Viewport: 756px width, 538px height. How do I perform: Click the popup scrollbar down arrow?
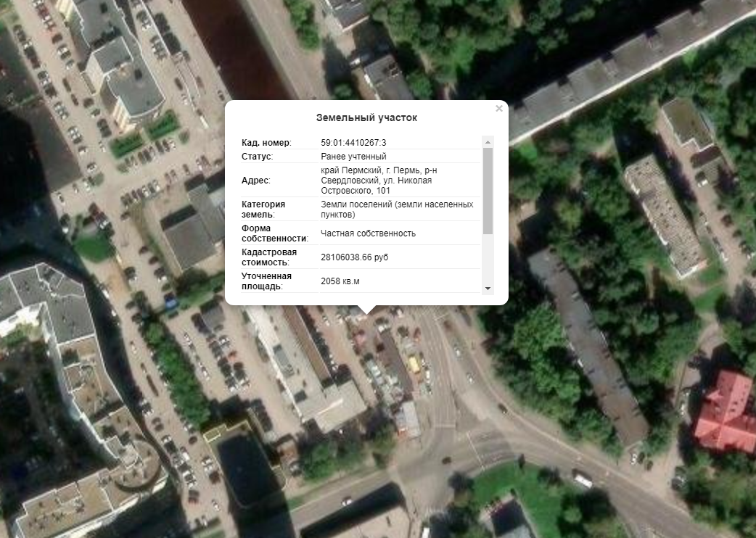click(x=488, y=288)
